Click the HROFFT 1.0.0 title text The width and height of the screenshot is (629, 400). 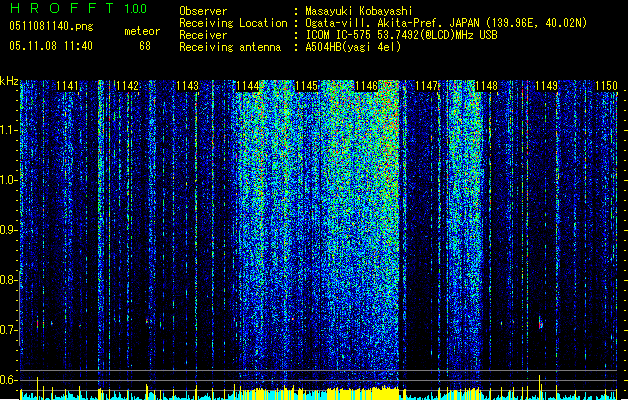point(78,8)
